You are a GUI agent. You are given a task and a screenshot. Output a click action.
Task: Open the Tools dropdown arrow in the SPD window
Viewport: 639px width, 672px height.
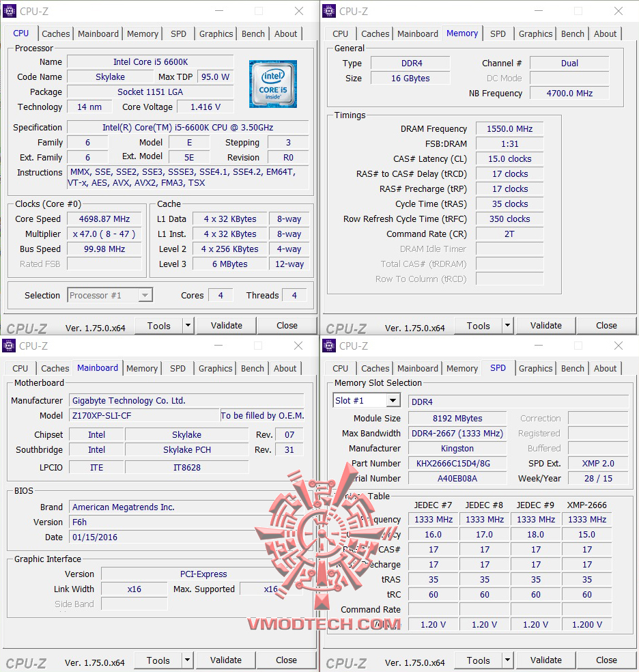pos(507,660)
